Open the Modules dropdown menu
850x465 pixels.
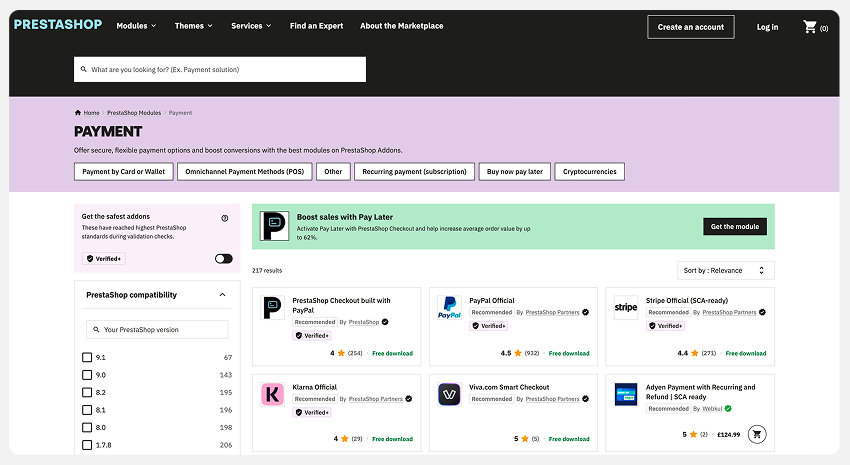[136, 25]
